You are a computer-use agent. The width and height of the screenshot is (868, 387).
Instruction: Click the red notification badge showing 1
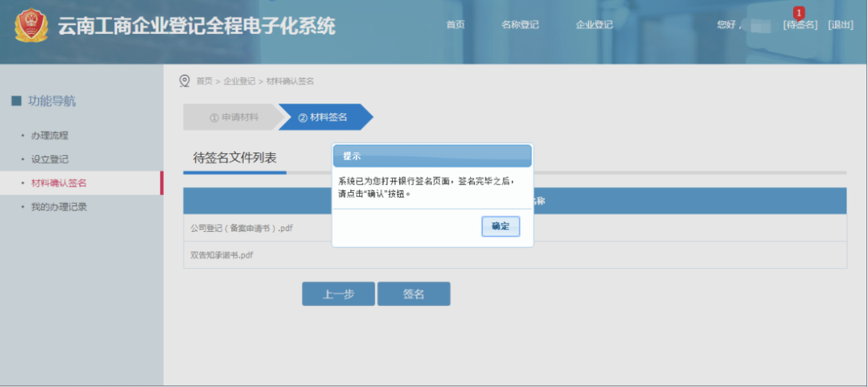pos(798,12)
